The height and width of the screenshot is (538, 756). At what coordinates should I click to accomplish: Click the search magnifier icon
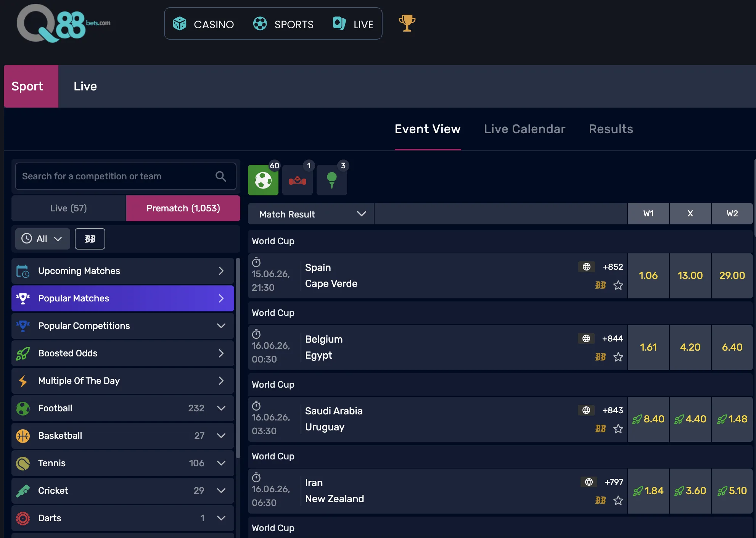tap(221, 176)
